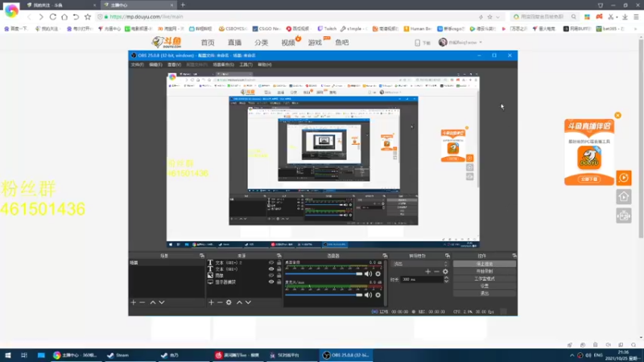Open OBS Edit menu
644x362 pixels.
(155, 65)
